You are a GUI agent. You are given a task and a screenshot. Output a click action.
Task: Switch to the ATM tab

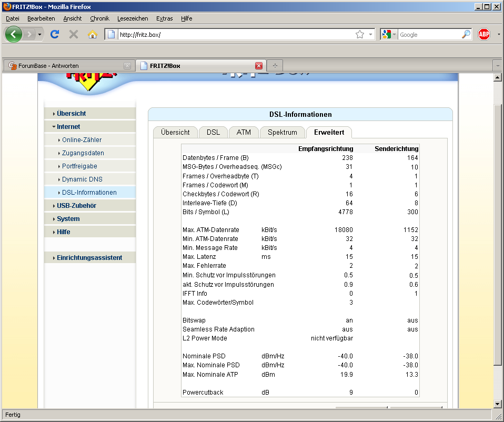click(x=244, y=133)
